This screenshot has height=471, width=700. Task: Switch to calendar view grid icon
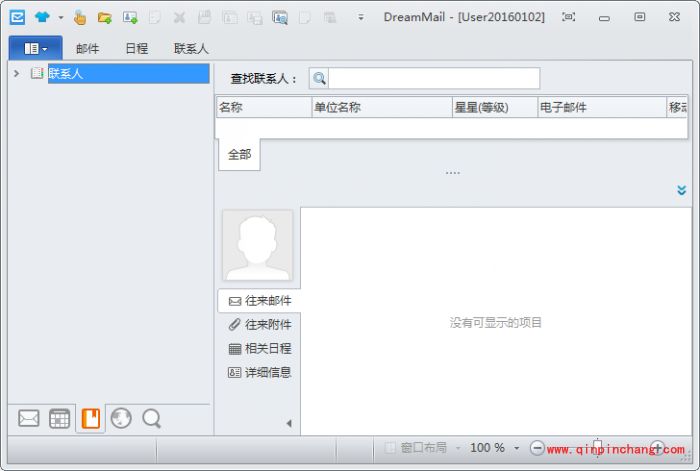[59, 418]
